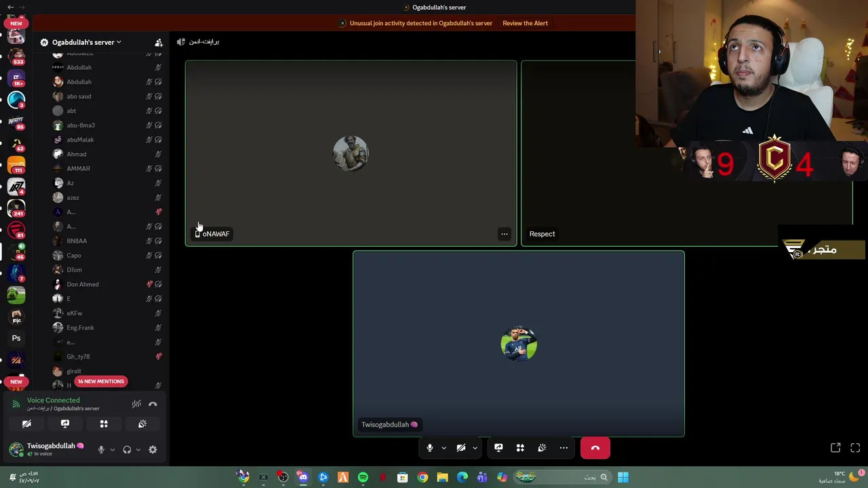Image resolution: width=868 pixels, height=488 pixels.
Task: Open three-dot menu on oNAWAF tile
Action: tap(504, 234)
